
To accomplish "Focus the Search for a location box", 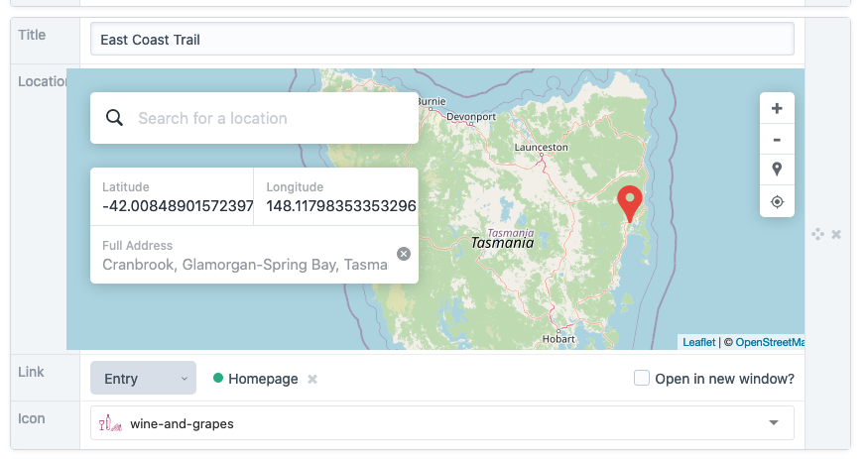I will click(x=254, y=118).
